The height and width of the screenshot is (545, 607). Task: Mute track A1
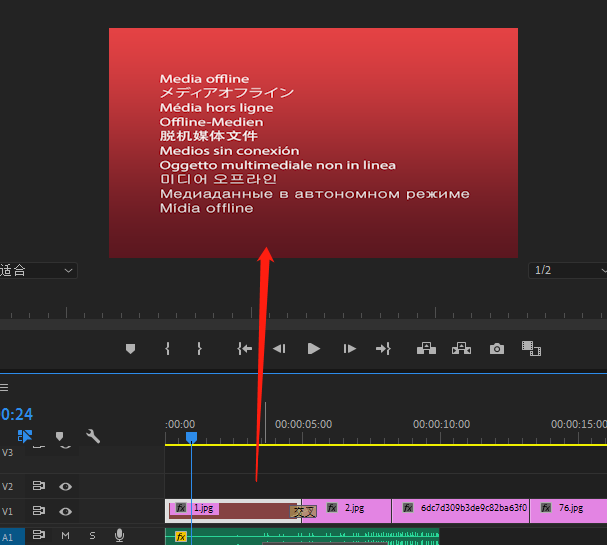[x=65, y=536]
